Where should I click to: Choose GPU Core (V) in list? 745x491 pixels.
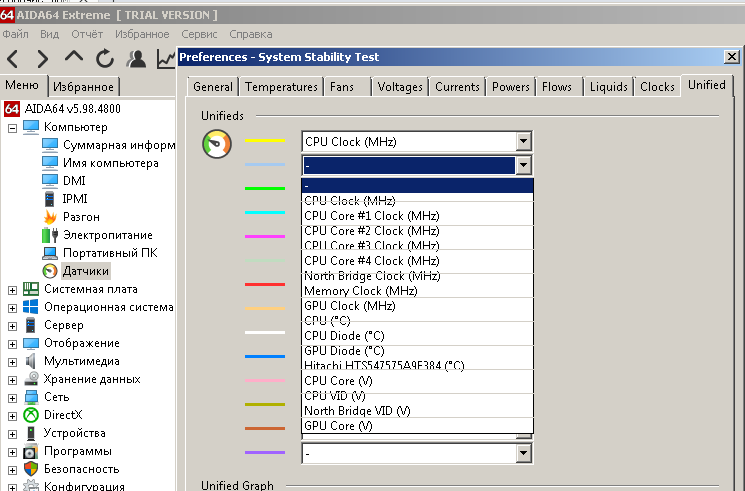coord(417,426)
